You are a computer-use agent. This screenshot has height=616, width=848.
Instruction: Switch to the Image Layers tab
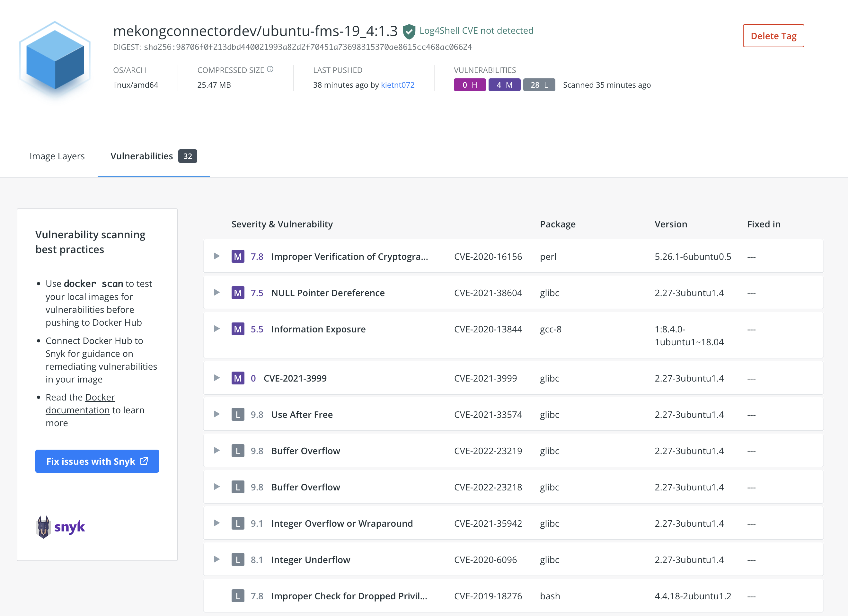coord(57,156)
